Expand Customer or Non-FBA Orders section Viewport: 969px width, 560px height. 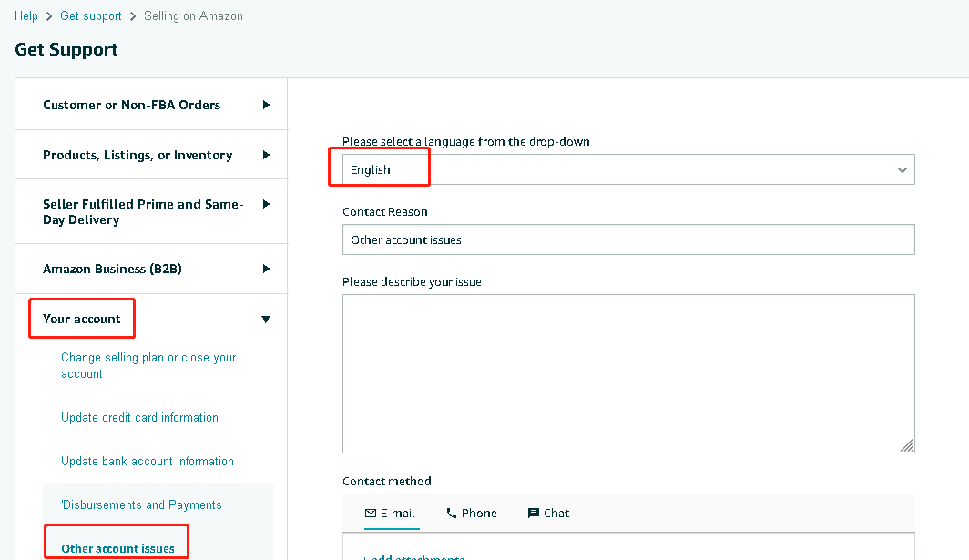point(151,105)
